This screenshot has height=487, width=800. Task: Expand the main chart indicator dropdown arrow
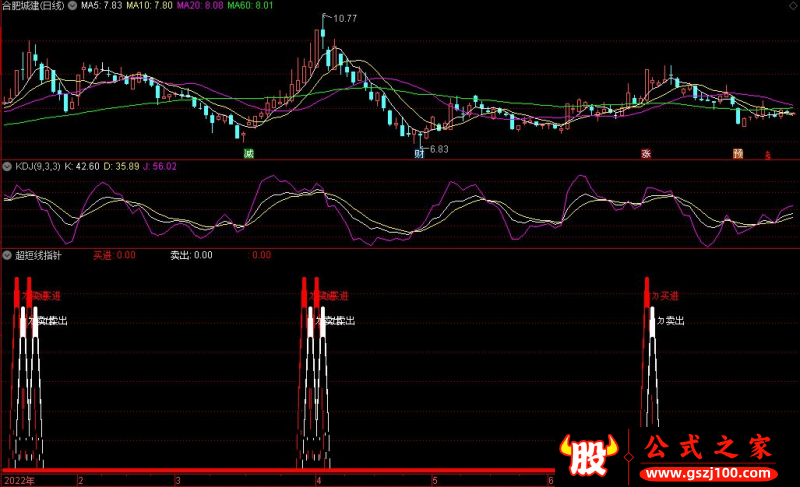coord(7,6)
